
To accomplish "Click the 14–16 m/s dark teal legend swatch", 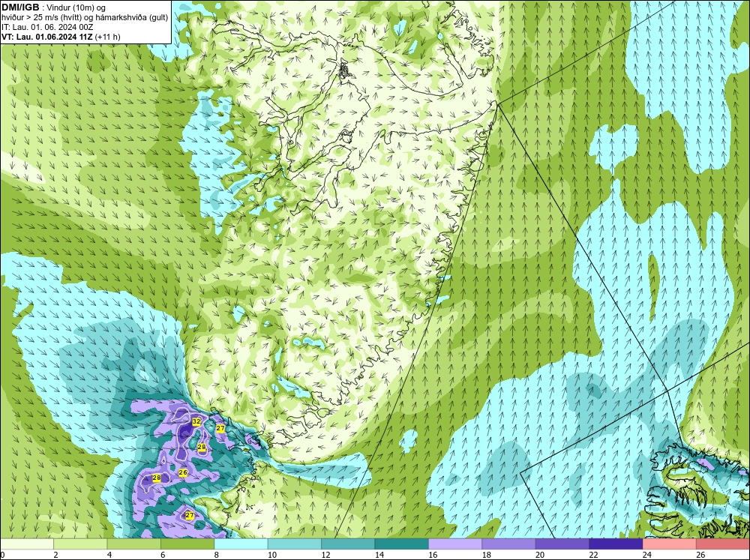I will pos(402,544).
